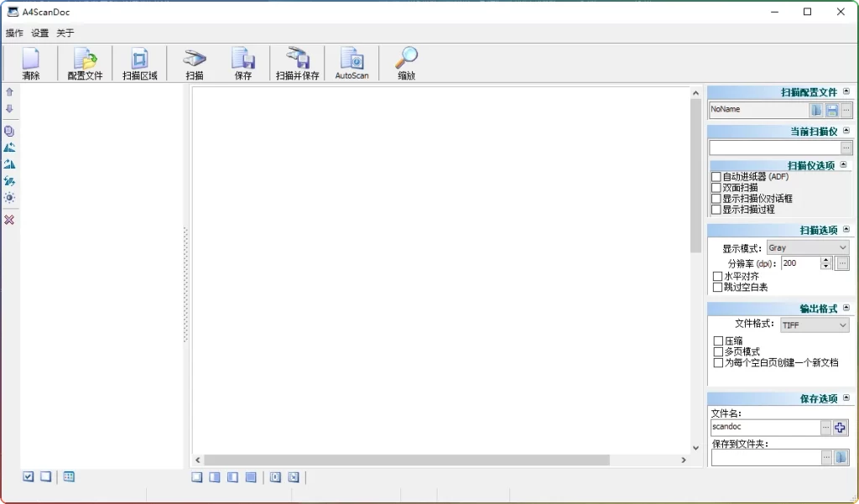Enable the 多页模式 multi-page checkbox
Image resolution: width=859 pixels, height=504 pixels.
tap(718, 352)
